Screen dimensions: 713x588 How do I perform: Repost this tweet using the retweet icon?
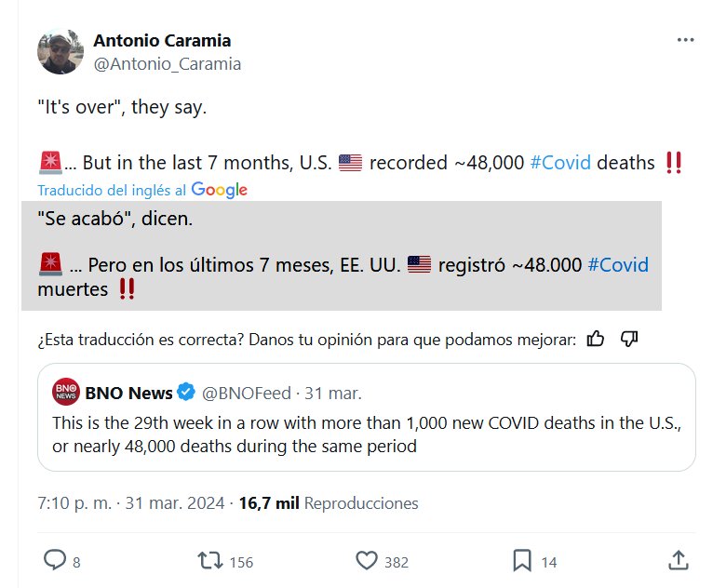click(210, 560)
